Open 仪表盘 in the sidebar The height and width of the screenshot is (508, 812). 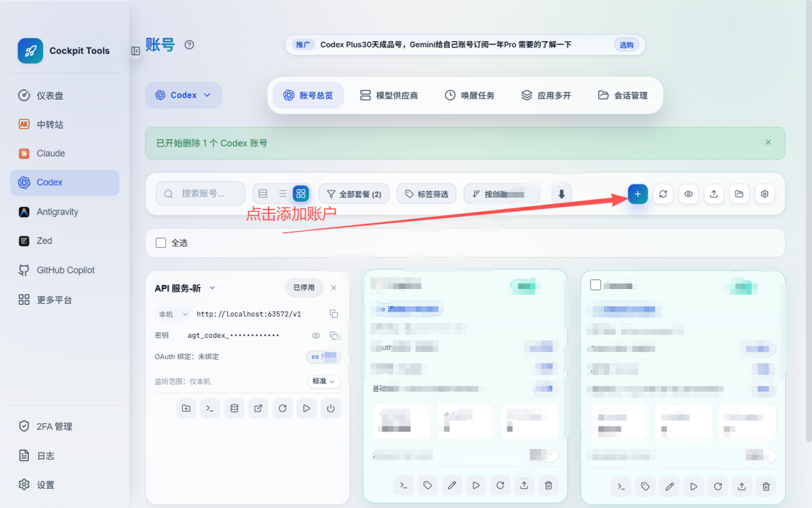coord(65,96)
